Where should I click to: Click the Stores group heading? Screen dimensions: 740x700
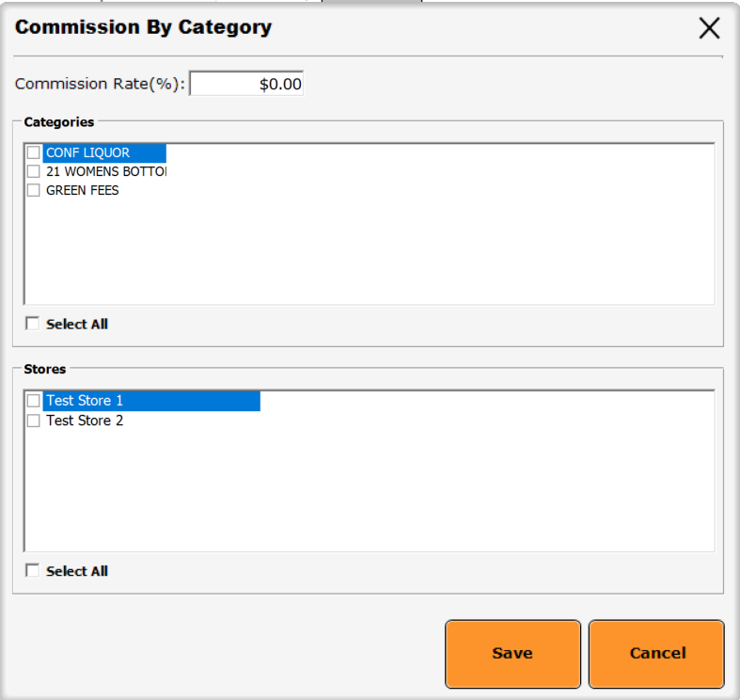[x=44, y=369]
